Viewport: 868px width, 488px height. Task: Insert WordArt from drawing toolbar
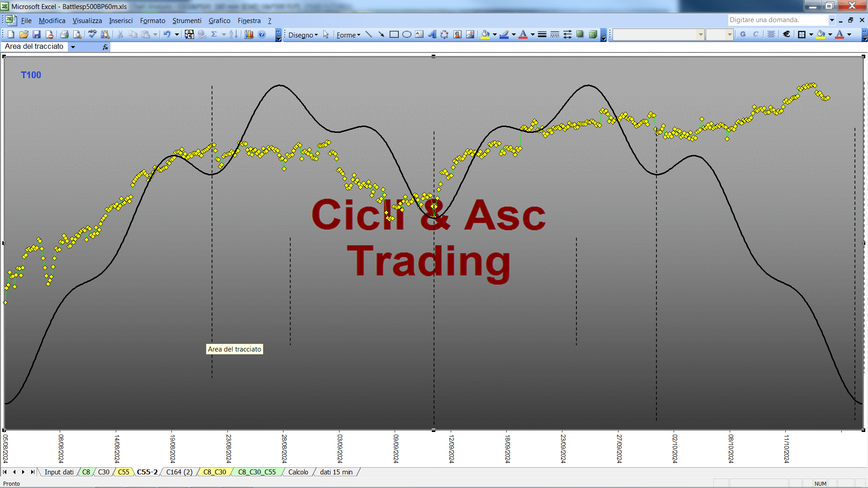pyautogui.click(x=432, y=35)
